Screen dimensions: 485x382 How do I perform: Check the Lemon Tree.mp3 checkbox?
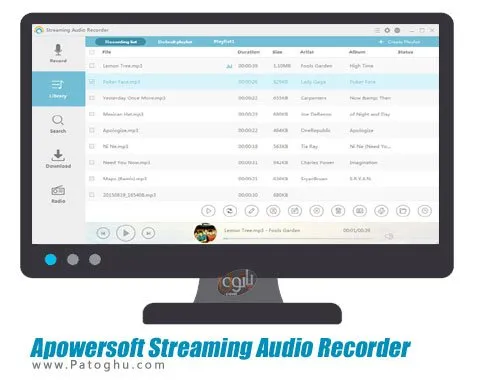(92, 66)
